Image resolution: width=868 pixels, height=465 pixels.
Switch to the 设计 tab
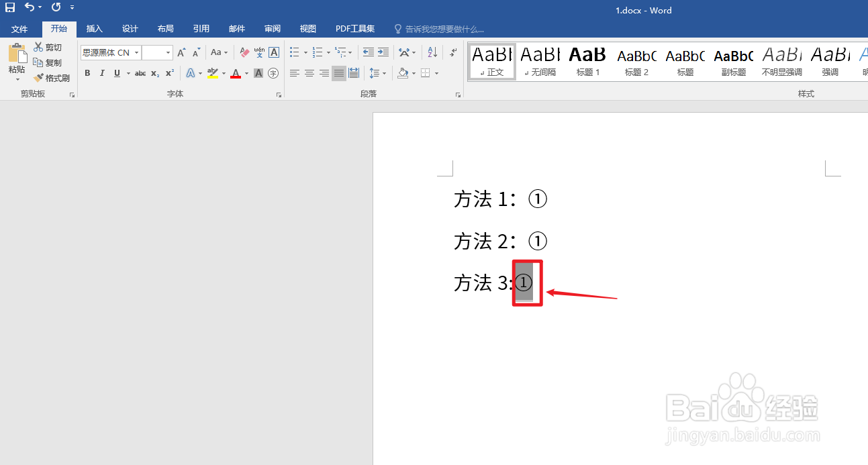130,29
